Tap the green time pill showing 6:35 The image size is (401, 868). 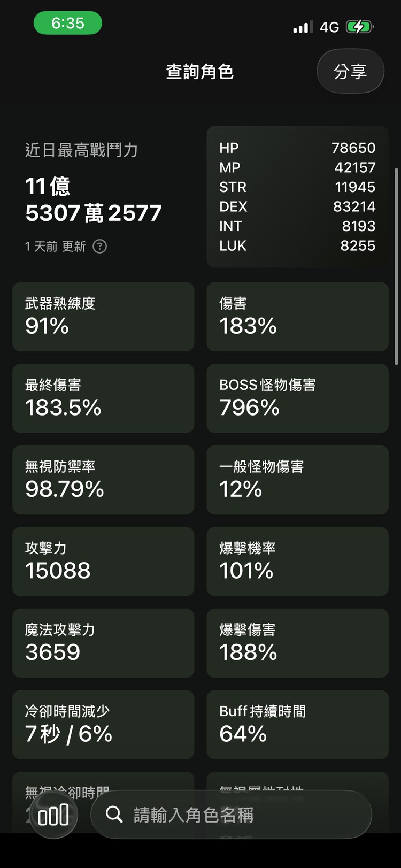point(68,24)
